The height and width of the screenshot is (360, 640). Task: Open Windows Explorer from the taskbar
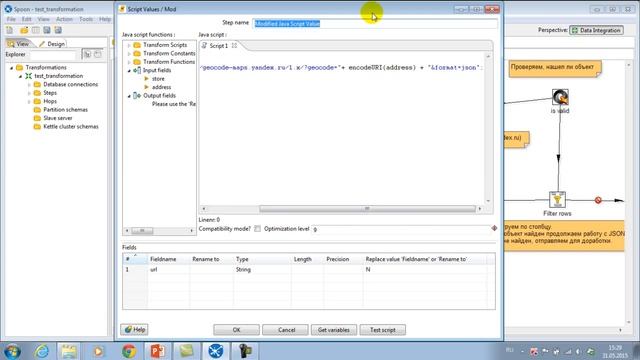click(x=69, y=351)
